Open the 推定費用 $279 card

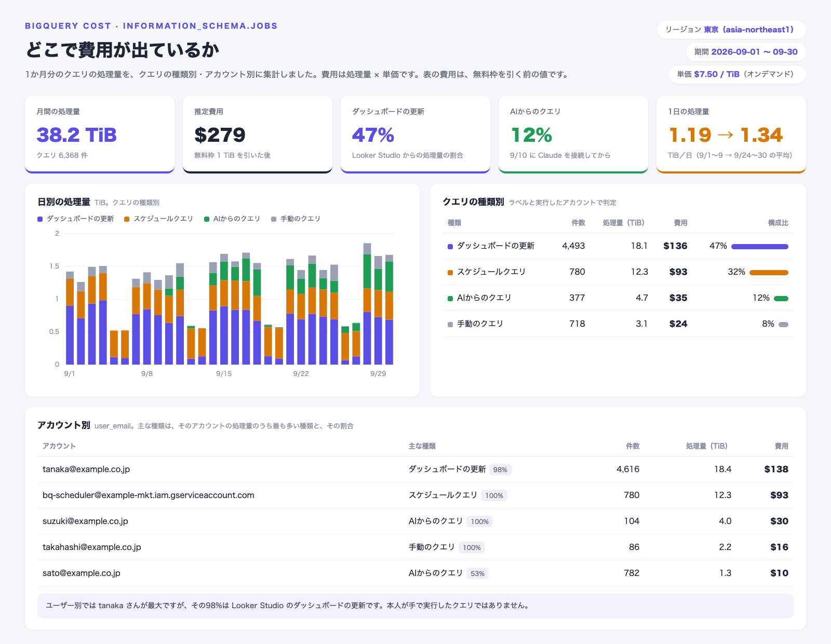pos(258,135)
